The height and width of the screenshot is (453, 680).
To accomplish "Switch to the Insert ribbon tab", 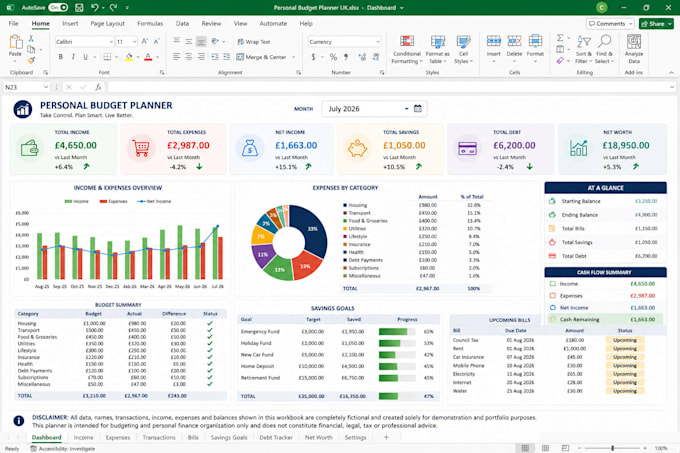I will [70, 23].
